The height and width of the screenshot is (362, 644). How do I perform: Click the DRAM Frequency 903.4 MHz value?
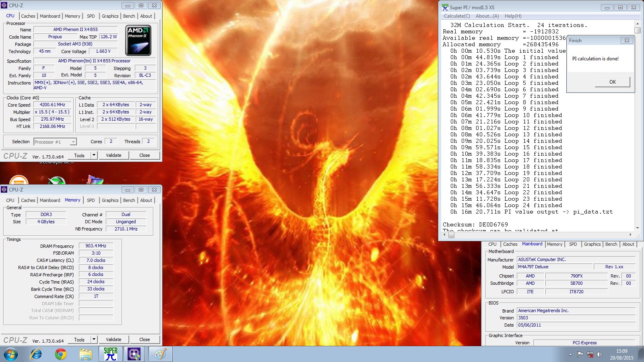[96, 246]
